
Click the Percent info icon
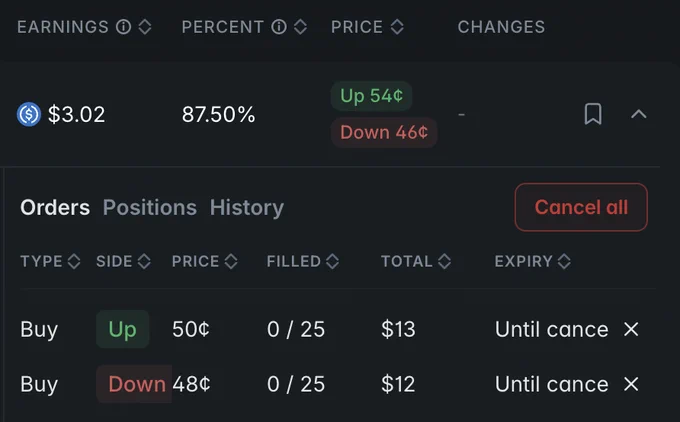pyautogui.click(x=279, y=27)
